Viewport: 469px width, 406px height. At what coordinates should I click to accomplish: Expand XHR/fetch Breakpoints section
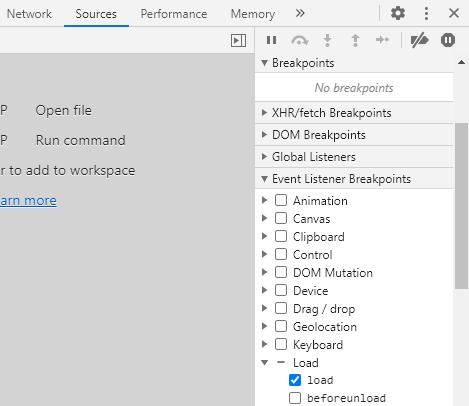(354, 113)
